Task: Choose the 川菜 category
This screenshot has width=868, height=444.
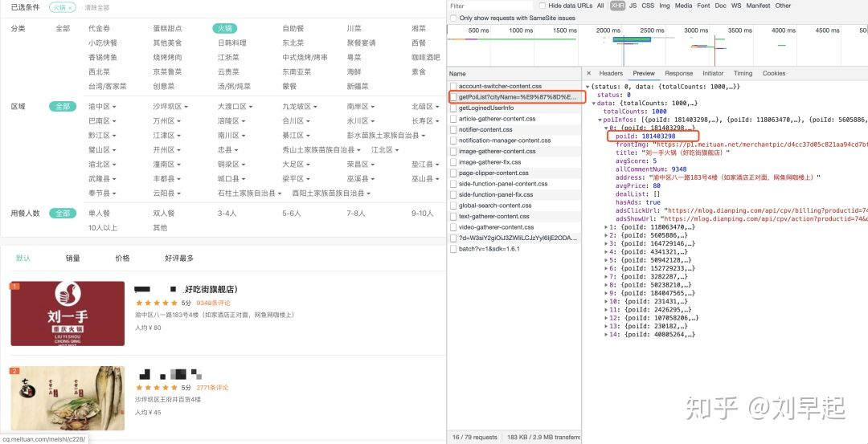Action: point(354,28)
